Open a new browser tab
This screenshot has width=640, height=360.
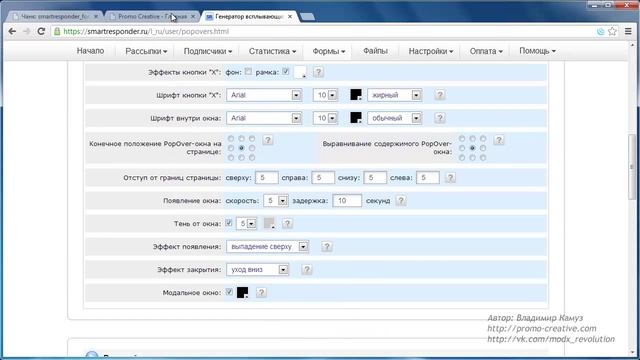(x=307, y=17)
